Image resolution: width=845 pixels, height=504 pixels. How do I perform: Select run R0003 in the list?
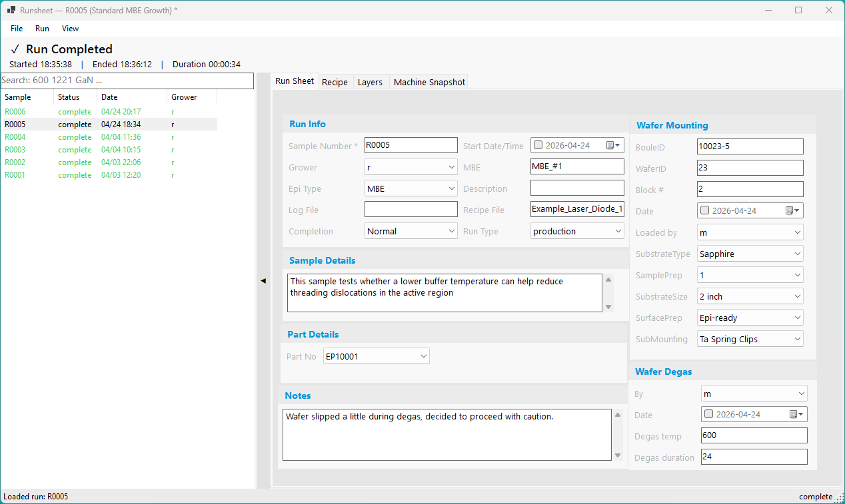(109, 150)
